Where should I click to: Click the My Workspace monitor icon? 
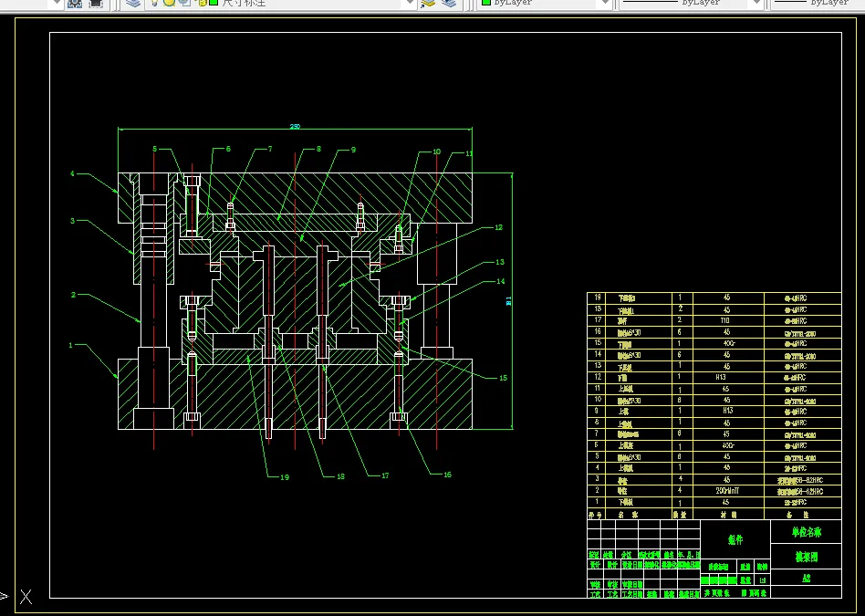pyautogui.click(x=96, y=3)
